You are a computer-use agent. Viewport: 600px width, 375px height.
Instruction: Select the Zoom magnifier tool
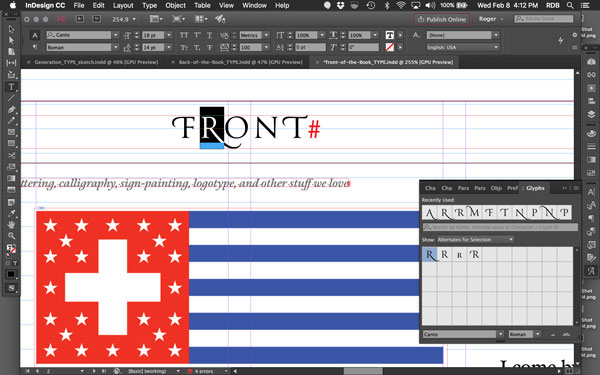click(11, 236)
